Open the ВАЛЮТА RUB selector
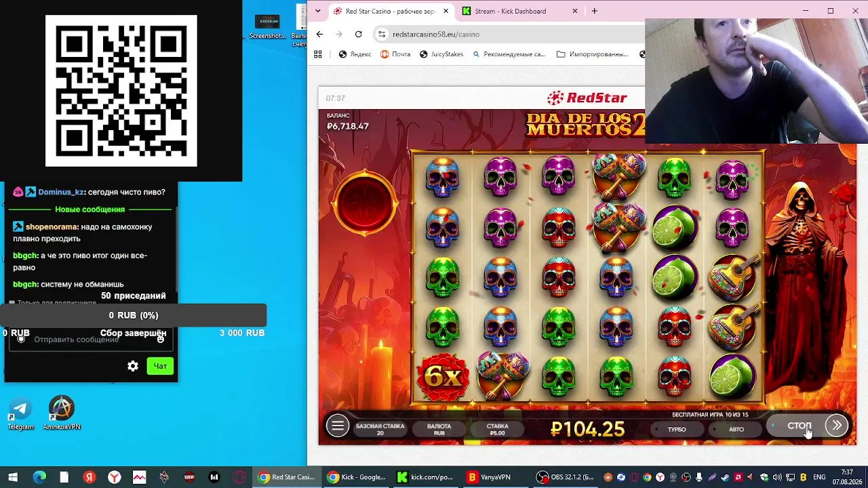Viewport: 868px width, 488px height. [x=439, y=429]
